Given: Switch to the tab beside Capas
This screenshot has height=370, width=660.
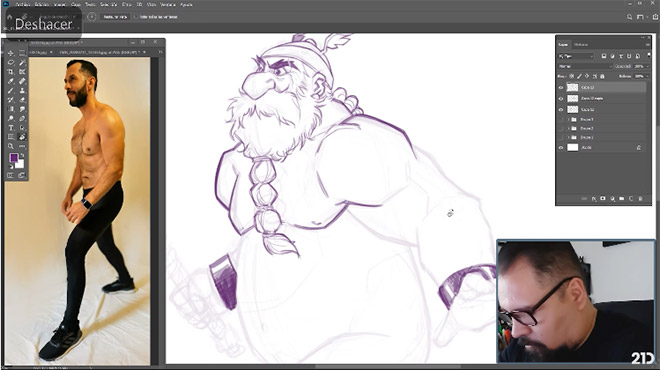Looking at the screenshot, I should click(581, 45).
